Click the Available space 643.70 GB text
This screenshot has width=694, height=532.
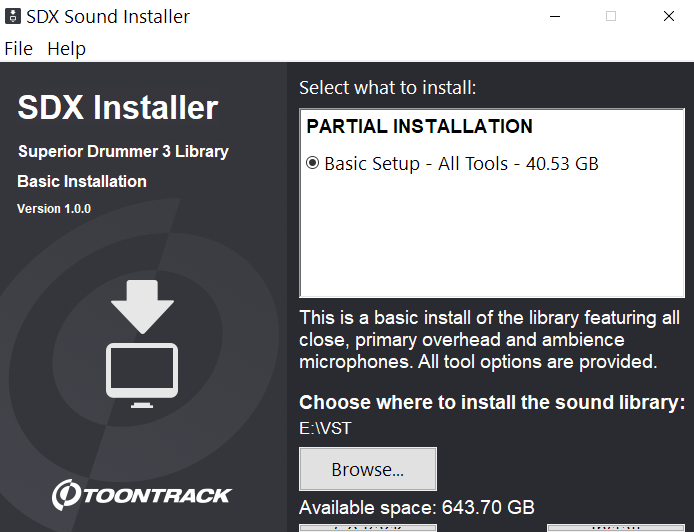417,507
